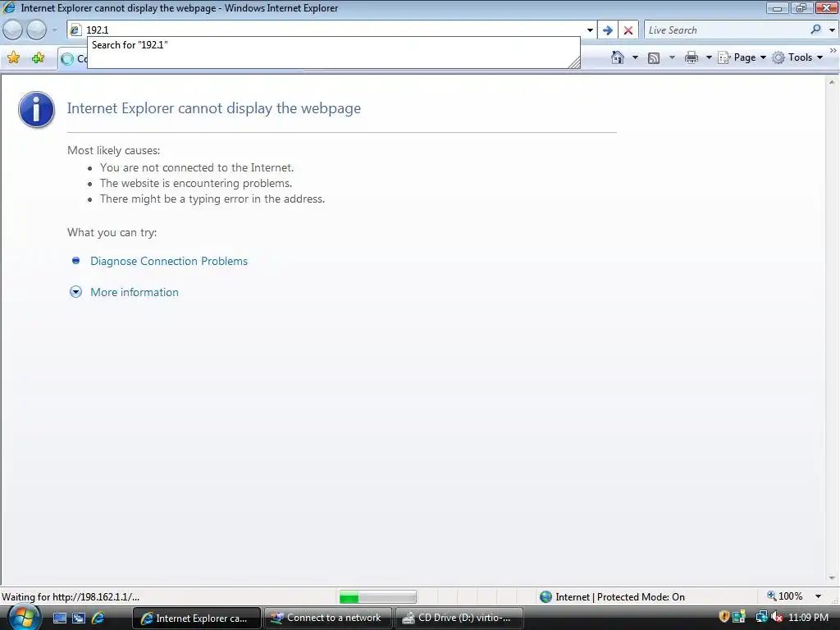
Task: Click the page icon in address bar
Action: tap(75, 30)
